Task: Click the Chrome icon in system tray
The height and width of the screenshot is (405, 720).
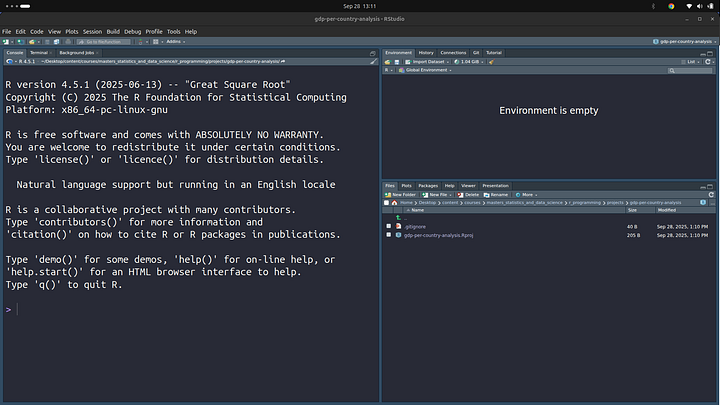Action: (671, 6)
